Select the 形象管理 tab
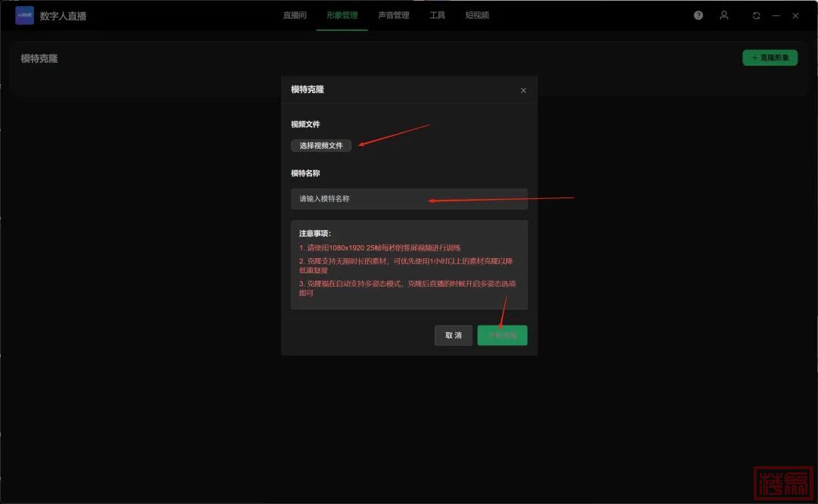818x504 pixels. click(x=342, y=15)
